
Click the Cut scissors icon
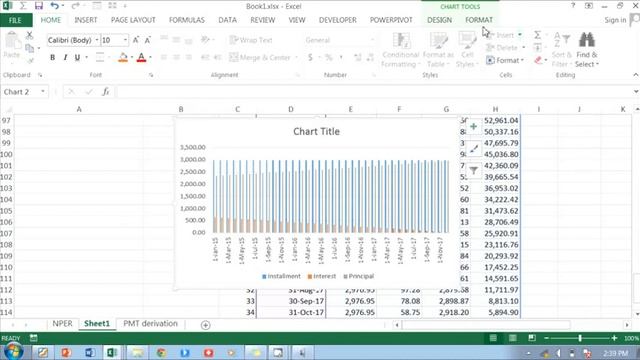point(29,36)
